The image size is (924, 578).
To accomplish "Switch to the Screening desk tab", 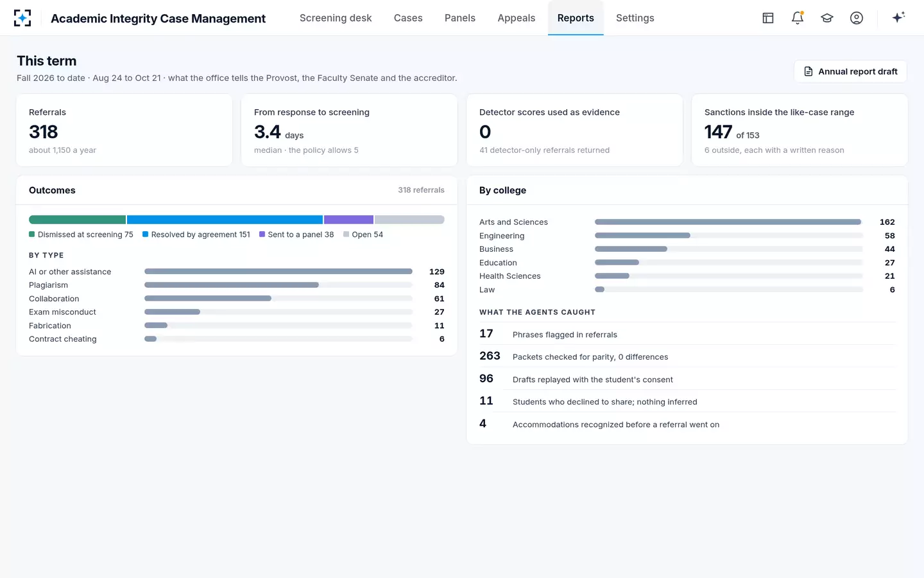I will pyautogui.click(x=336, y=18).
